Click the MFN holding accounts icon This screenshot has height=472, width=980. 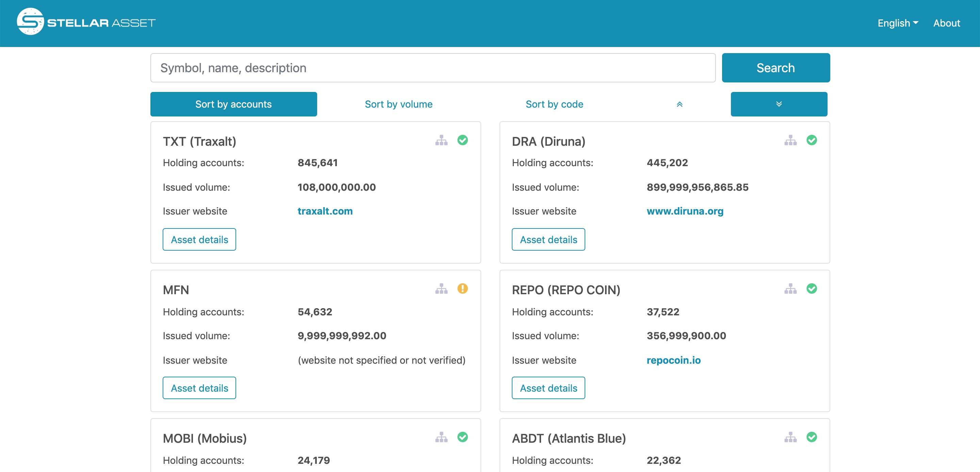(441, 289)
